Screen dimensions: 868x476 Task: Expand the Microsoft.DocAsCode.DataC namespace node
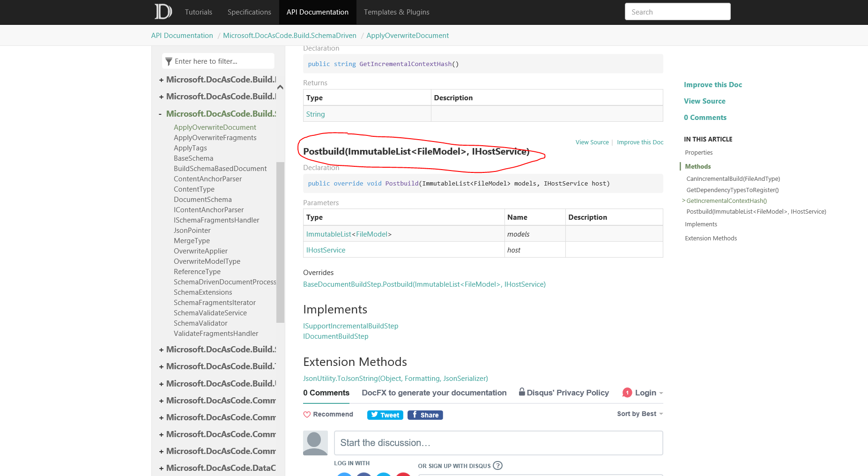tap(161, 468)
